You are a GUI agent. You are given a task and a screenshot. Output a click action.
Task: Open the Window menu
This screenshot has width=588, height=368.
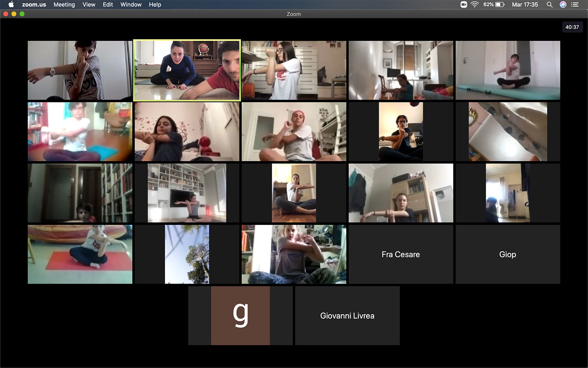coord(131,4)
